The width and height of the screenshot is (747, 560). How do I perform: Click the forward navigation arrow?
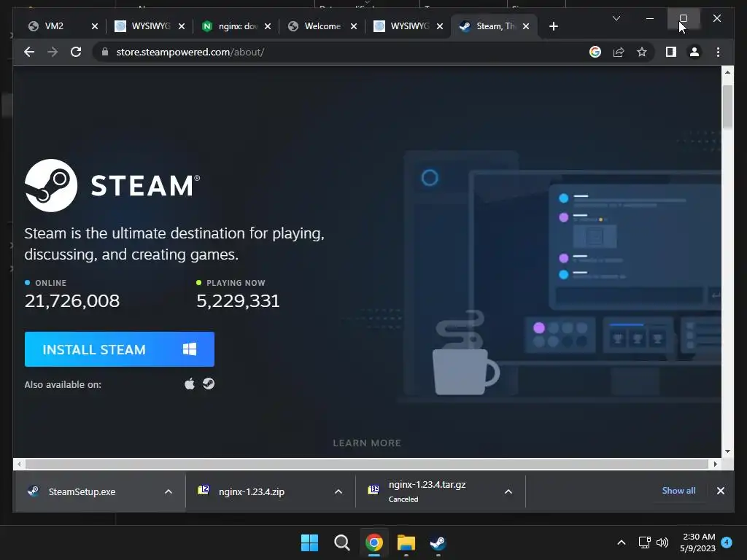click(53, 52)
